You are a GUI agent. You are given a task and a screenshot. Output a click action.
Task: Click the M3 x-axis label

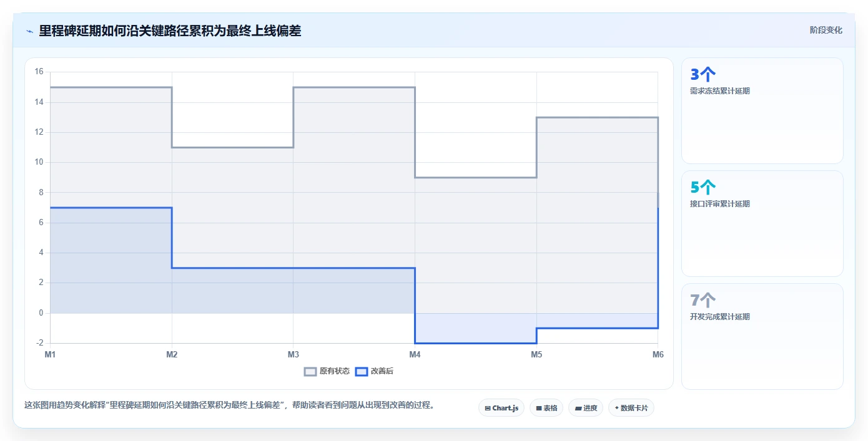293,354
